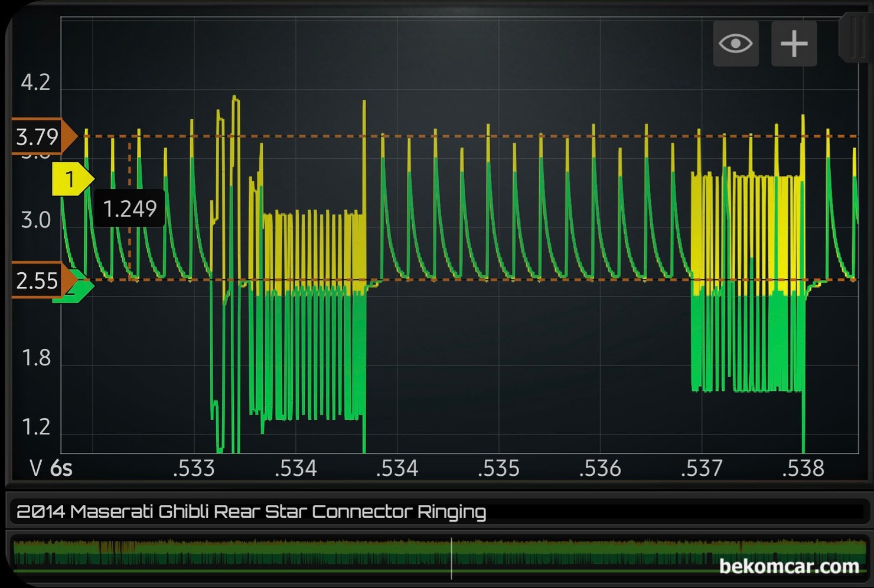
Task: Click the 1.2 voltage axis label
Action: 35,427
